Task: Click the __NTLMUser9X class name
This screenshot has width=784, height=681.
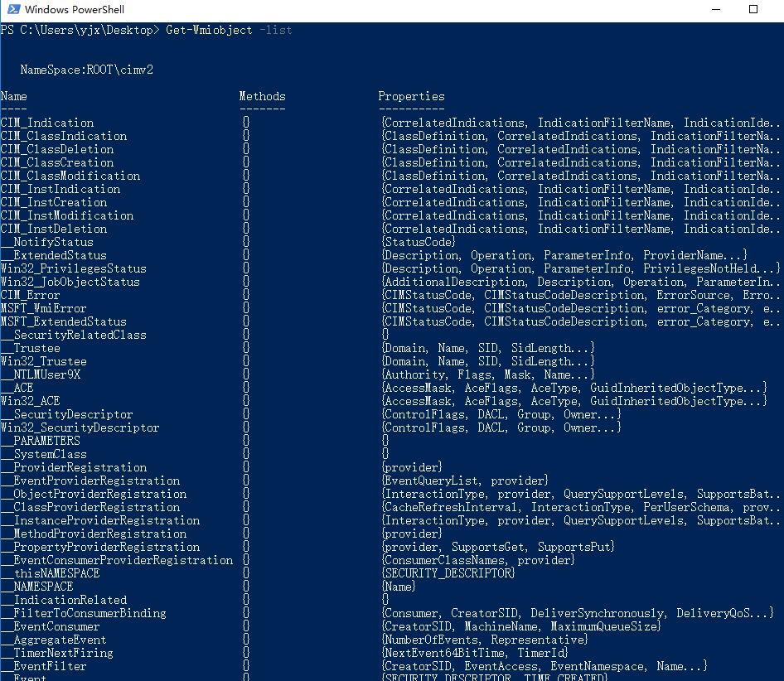Action: pos(41,374)
